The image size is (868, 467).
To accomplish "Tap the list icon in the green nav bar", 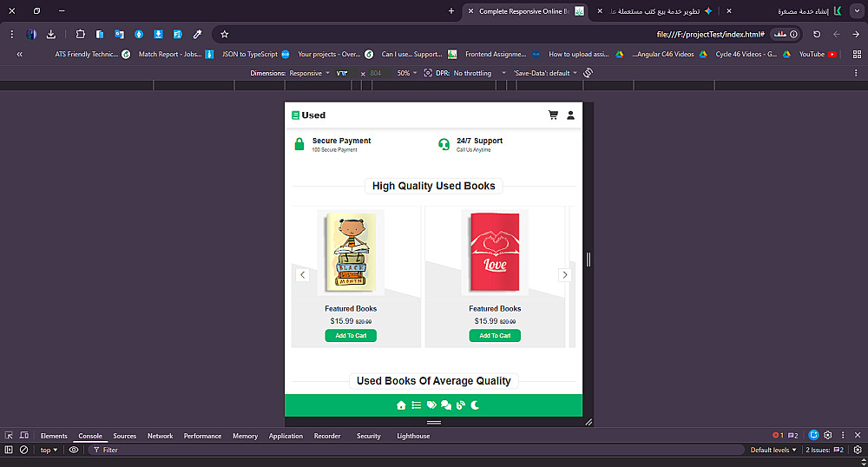I will [x=417, y=405].
